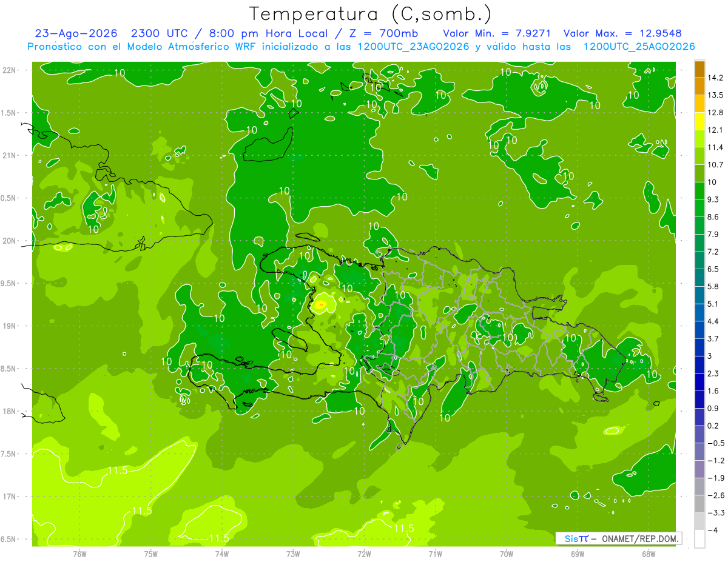728x562 pixels.
Task: Click the 'ONAMET/REP.DOM.' credit label
Action: [641, 538]
